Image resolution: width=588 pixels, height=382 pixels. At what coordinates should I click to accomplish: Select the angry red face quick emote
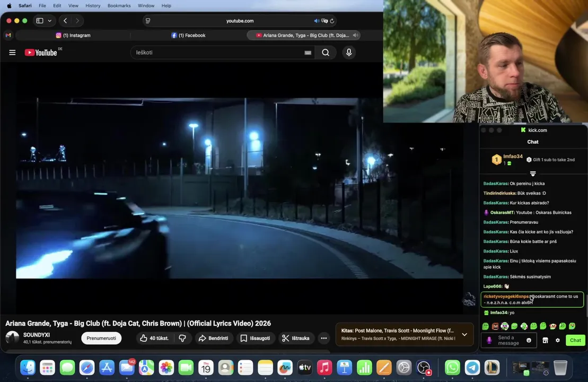point(495,326)
